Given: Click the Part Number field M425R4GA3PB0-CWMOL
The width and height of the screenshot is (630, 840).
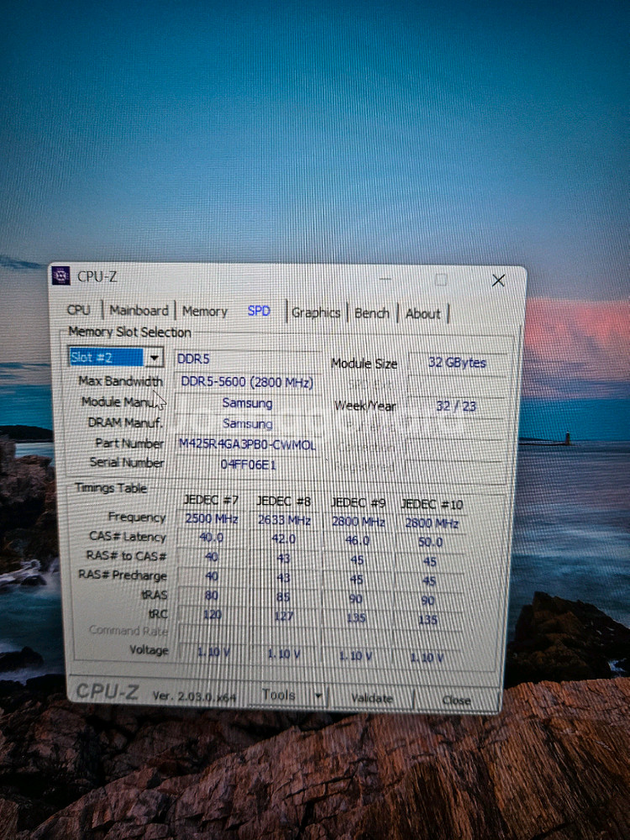Looking at the screenshot, I should coord(247,444).
